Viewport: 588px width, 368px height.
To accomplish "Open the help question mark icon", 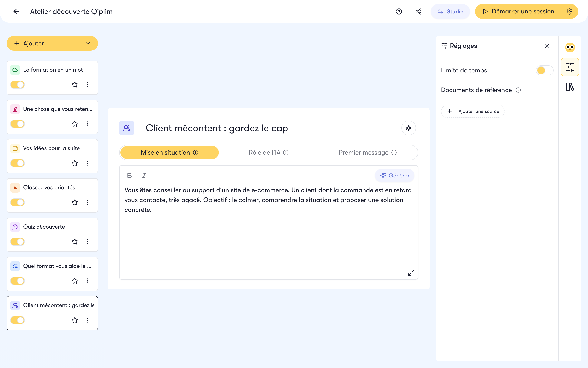I will pyautogui.click(x=399, y=11).
